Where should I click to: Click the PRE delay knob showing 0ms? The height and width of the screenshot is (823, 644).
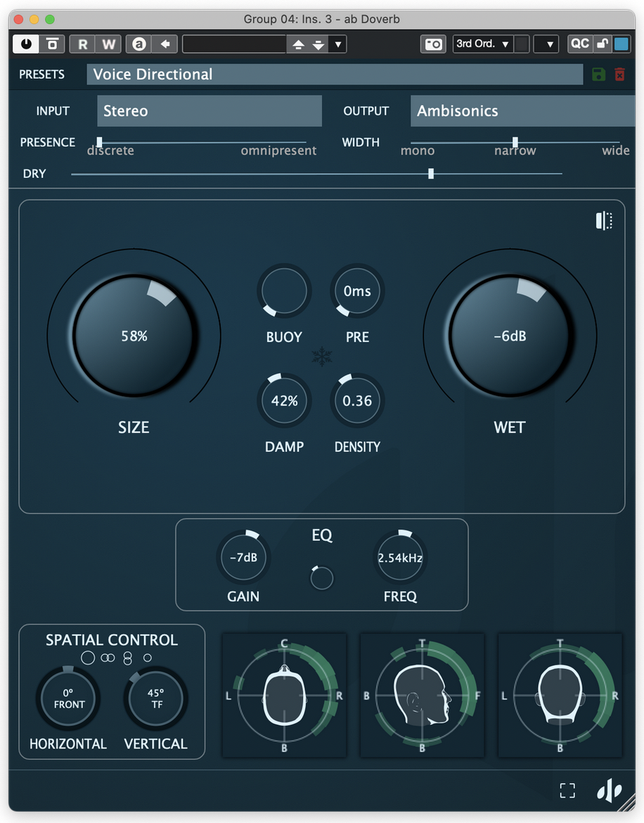click(x=356, y=291)
